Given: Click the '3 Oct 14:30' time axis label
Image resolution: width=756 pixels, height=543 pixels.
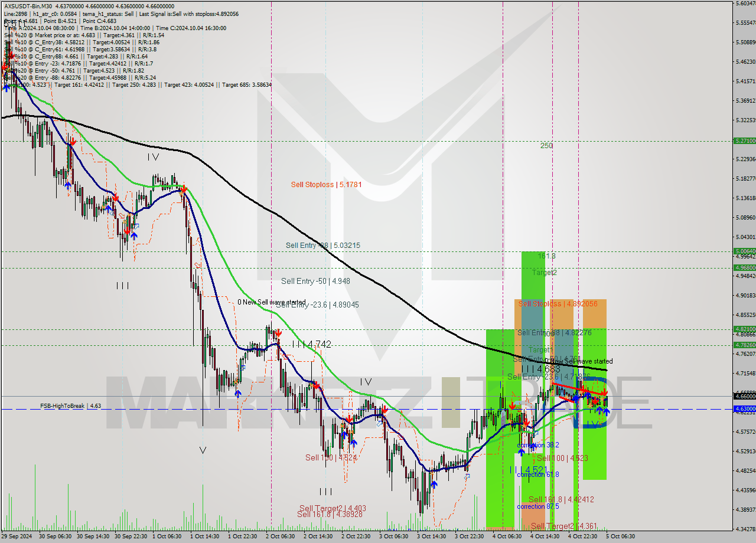Looking at the screenshot, I should click(431, 537).
